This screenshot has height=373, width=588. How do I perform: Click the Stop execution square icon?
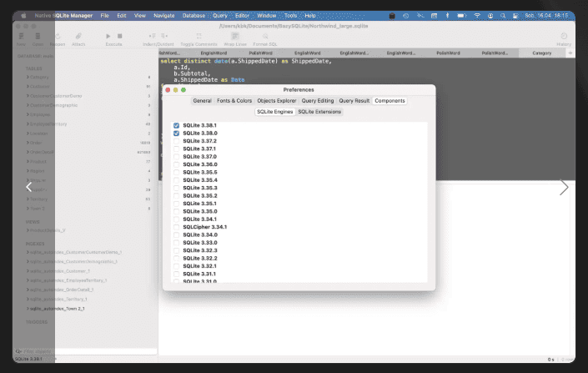[x=119, y=36]
